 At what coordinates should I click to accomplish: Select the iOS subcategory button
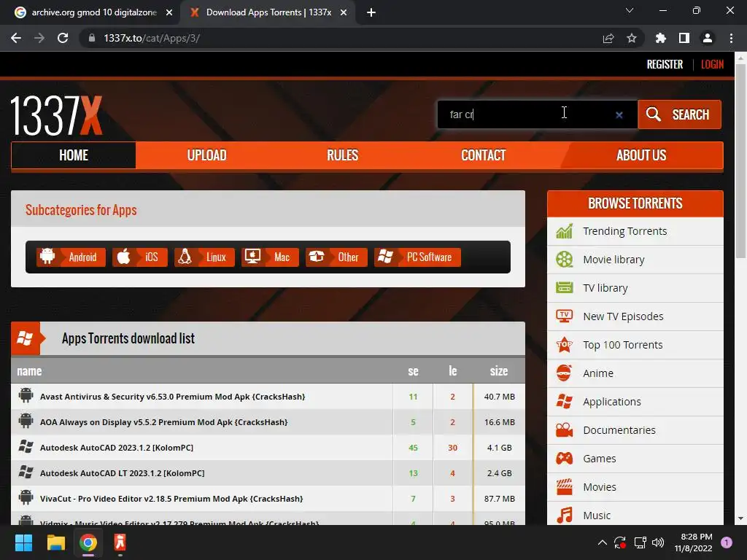pos(140,257)
